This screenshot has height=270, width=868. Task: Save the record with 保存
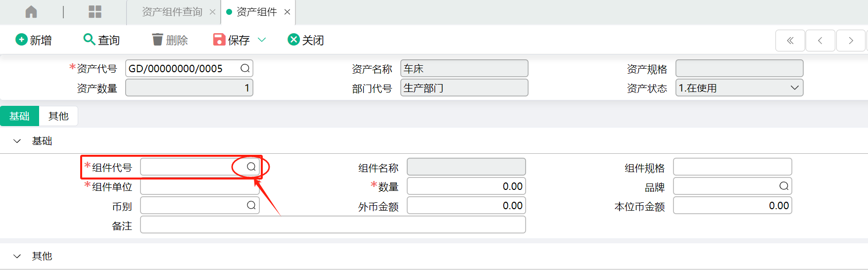(232, 40)
